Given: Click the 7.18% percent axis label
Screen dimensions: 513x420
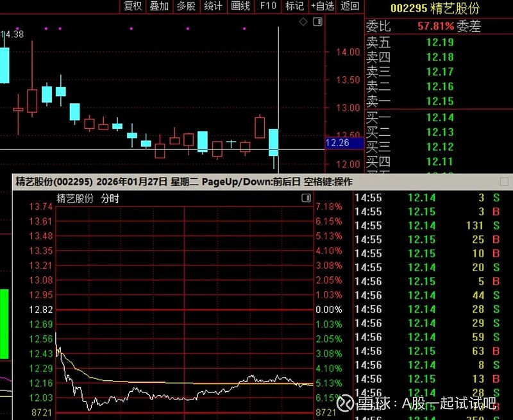Looking at the screenshot, I should (328, 206).
